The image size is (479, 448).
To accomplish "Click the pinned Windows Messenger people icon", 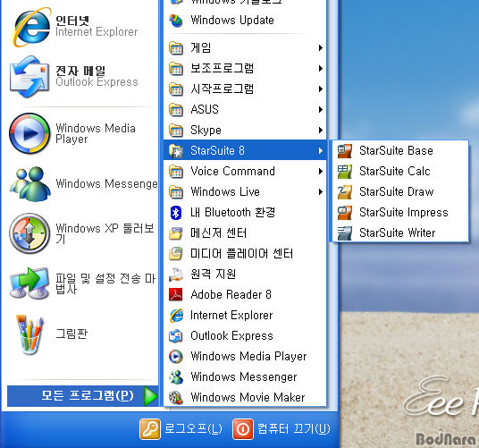I will click(30, 183).
